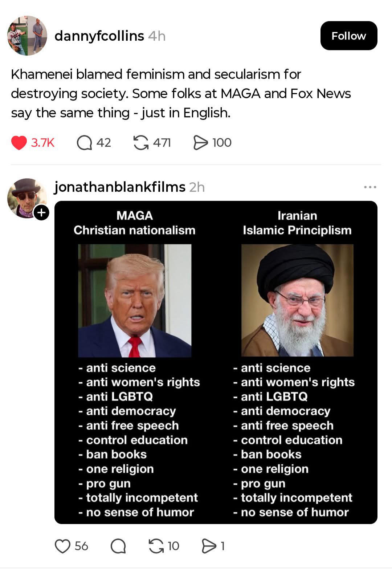392x569 pixels.
Task: Open dannyfcollins username link
Action: point(99,36)
